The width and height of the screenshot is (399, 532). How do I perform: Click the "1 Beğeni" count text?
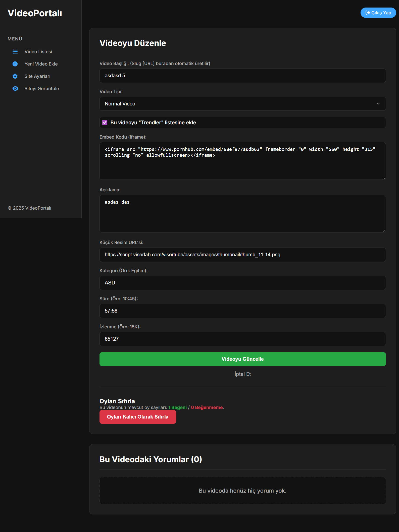177,407
